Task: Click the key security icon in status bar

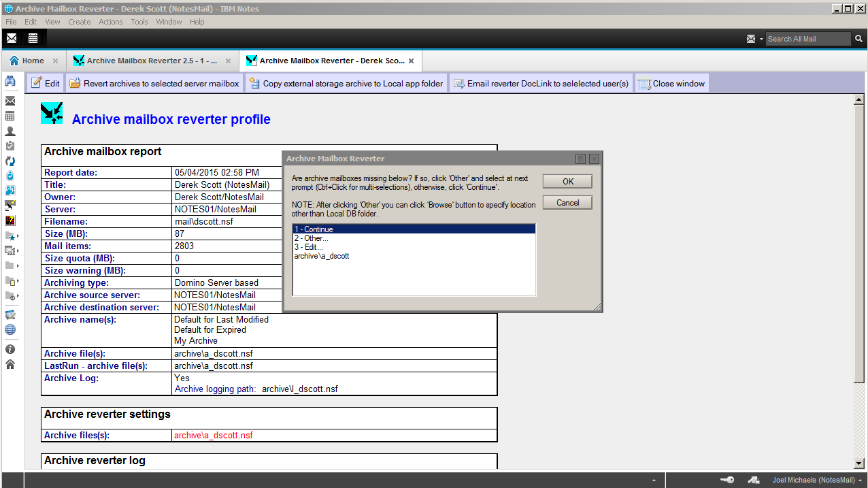Action: coord(727,480)
